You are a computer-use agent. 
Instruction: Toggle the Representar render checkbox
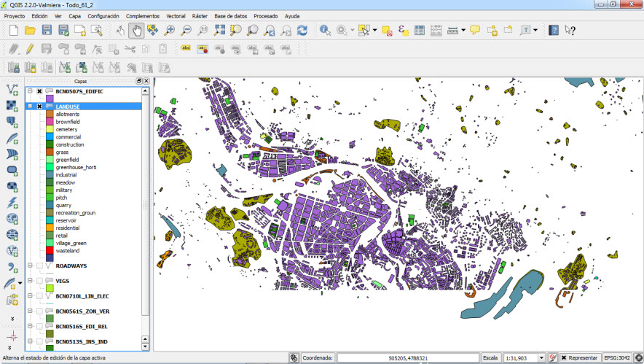coord(563,357)
